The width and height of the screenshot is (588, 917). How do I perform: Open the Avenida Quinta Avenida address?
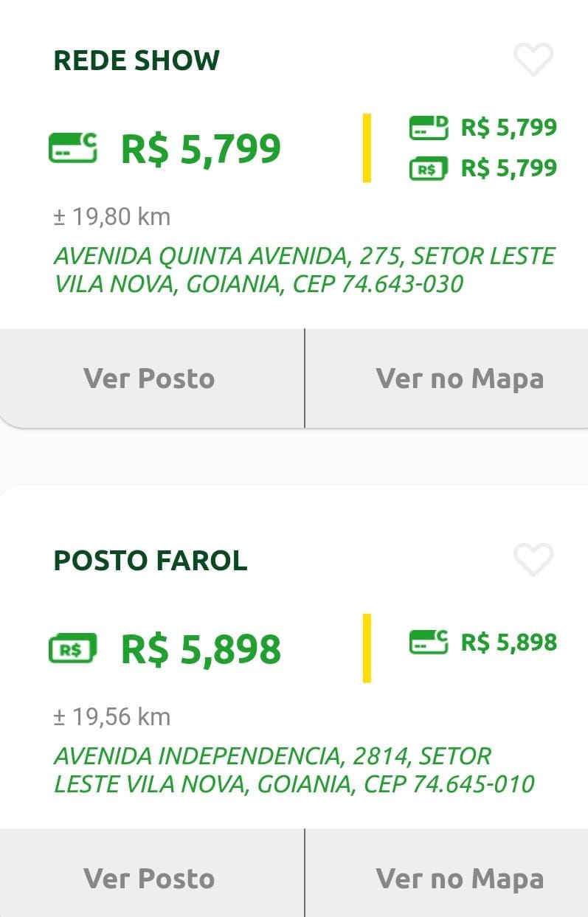(304, 270)
